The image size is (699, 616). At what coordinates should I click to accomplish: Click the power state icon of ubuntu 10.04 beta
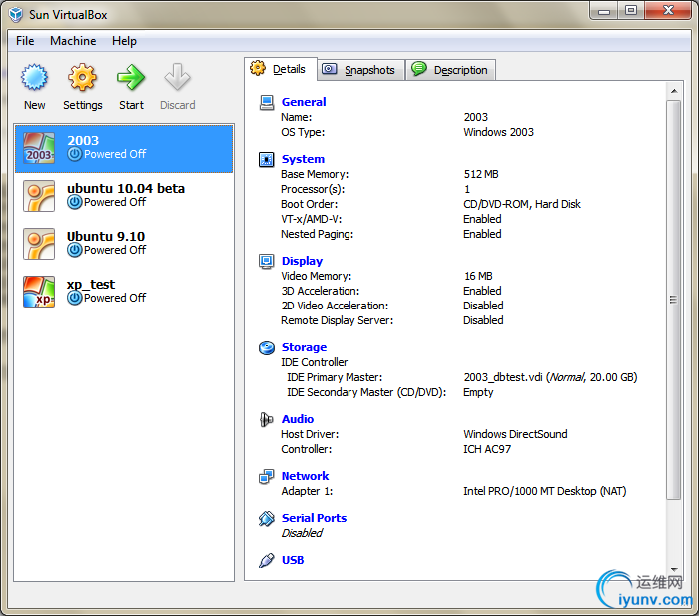(x=75, y=202)
